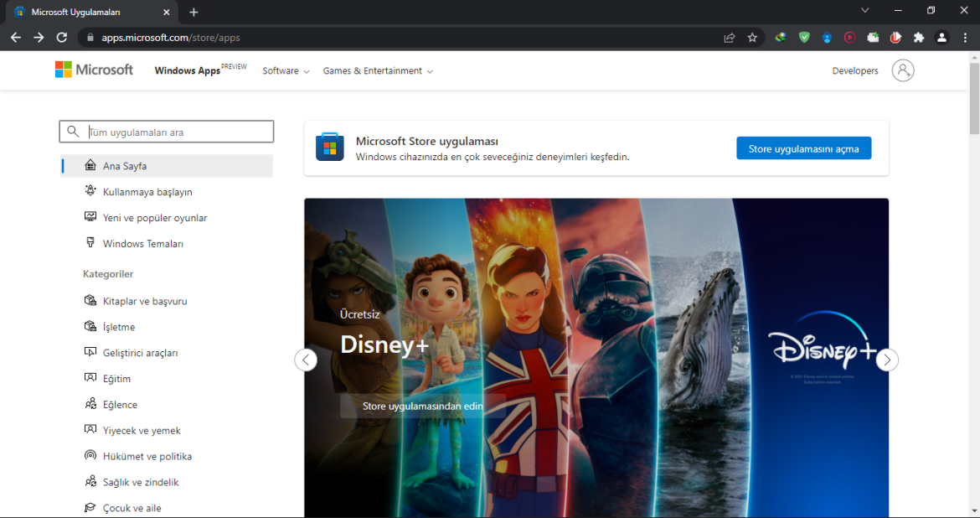Click the Sağlık ve zindelik icon
Viewport: 980px width, 518px height.
pyautogui.click(x=90, y=482)
